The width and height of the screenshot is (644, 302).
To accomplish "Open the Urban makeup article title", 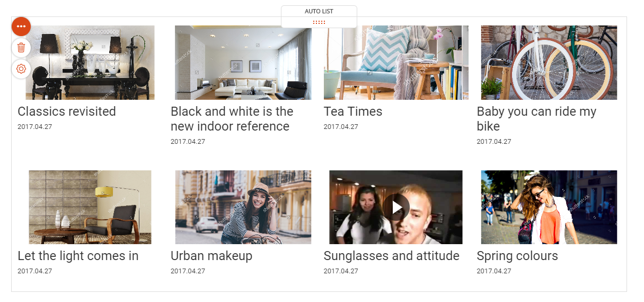I will tap(211, 256).
